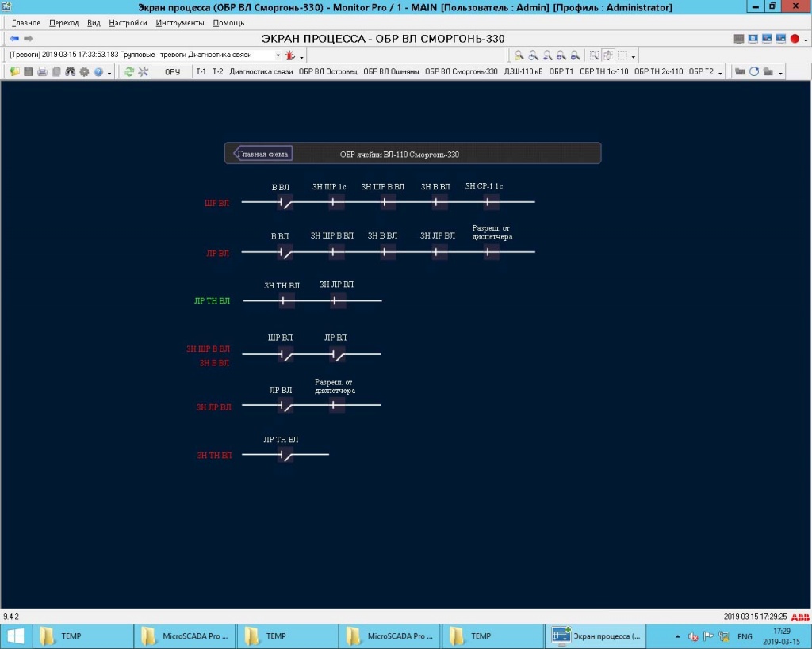Open file using the yellow folder icon
This screenshot has width=812, height=649.
pyautogui.click(x=14, y=72)
